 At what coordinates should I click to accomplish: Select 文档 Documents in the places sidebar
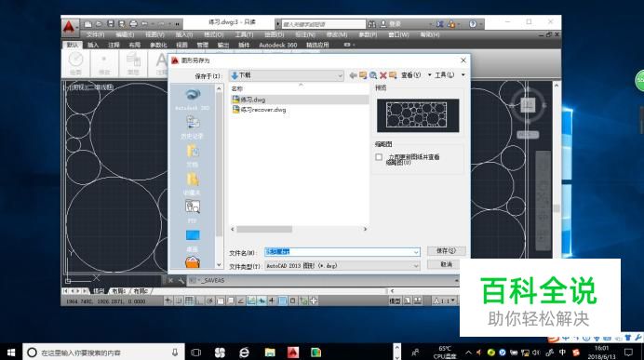(x=193, y=155)
